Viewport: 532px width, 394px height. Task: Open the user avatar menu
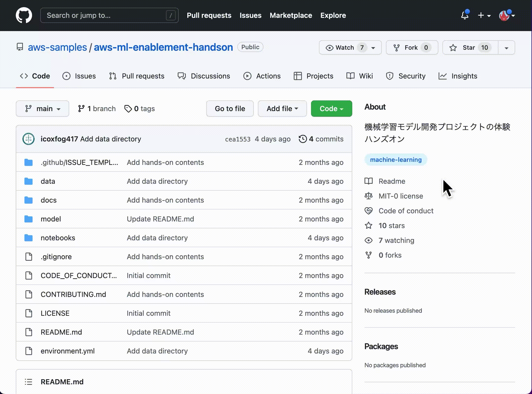pyautogui.click(x=507, y=15)
